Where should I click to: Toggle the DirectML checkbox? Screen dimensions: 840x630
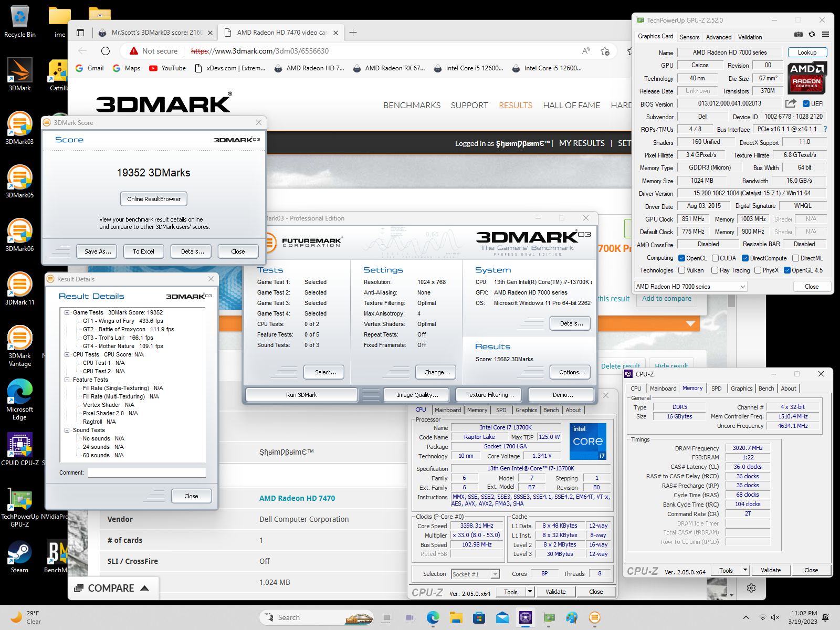795,258
